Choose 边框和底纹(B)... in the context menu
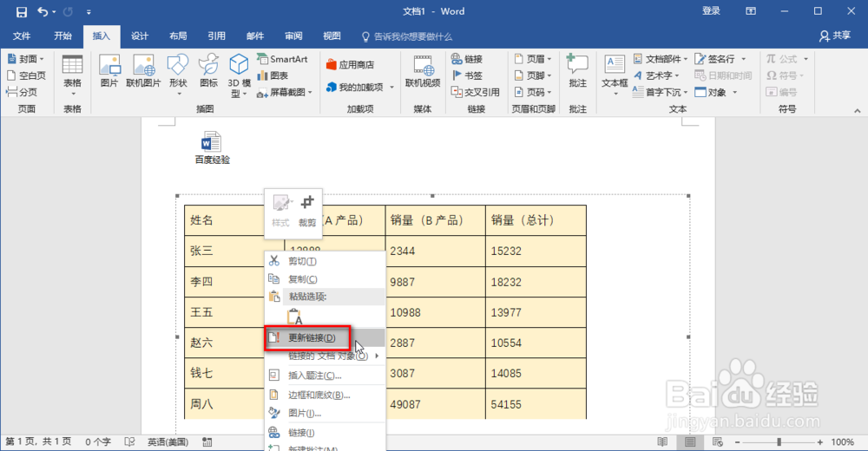Viewport: 868px width, 451px height. pyautogui.click(x=325, y=395)
